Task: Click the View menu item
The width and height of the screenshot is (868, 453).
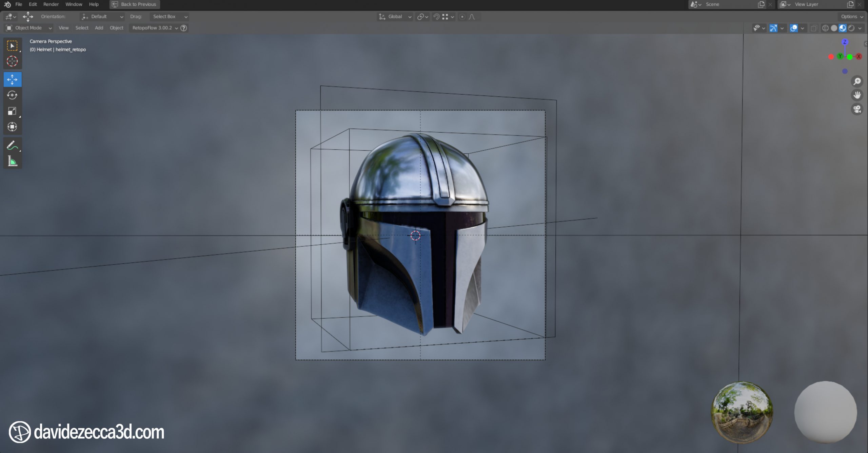Action: coord(63,27)
